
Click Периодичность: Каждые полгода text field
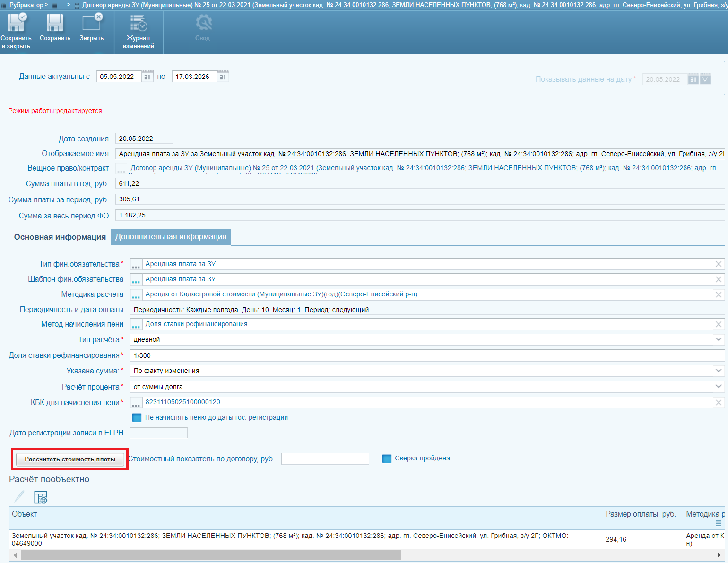point(427,310)
